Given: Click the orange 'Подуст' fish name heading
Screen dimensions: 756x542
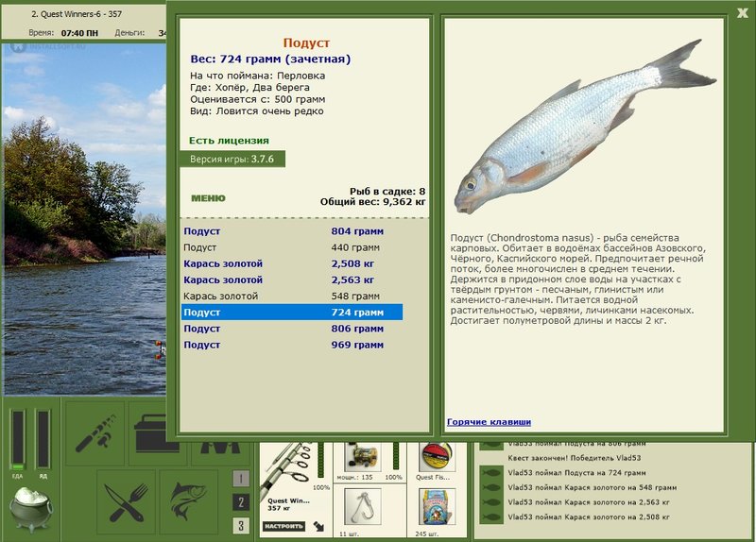Looking at the screenshot, I should (306, 42).
